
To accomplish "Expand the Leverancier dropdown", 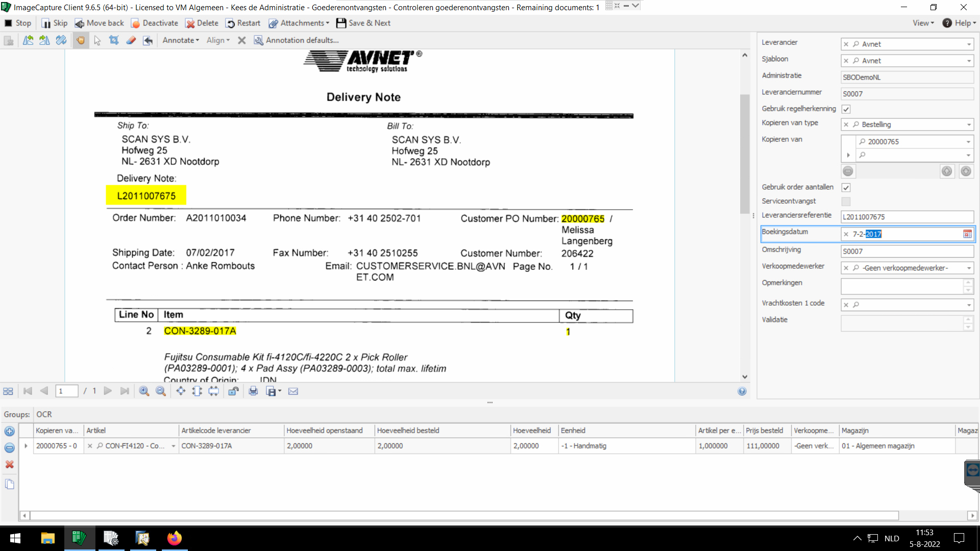I will (969, 44).
